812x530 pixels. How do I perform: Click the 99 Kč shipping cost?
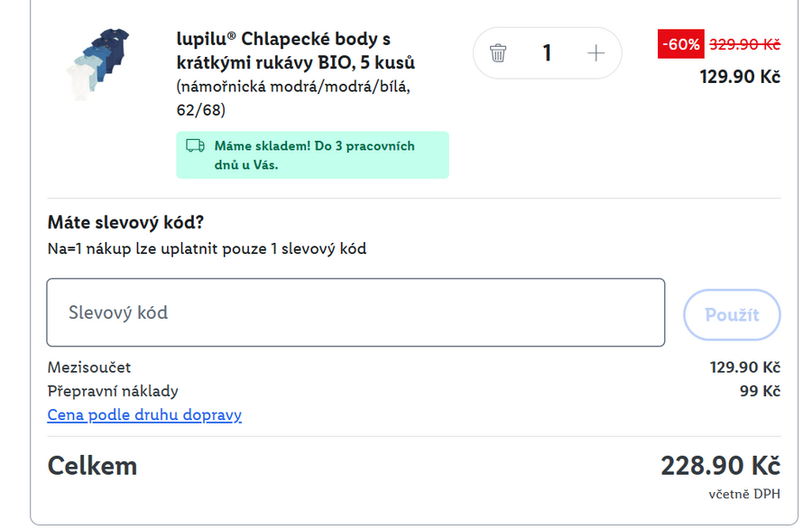pyautogui.click(x=760, y=391)
